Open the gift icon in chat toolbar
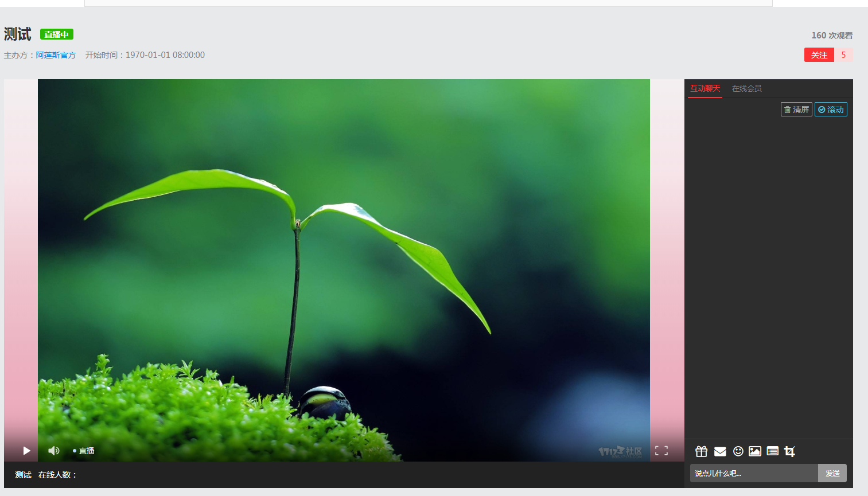Screen dimensions: 868x496 (x=701, y=451)
